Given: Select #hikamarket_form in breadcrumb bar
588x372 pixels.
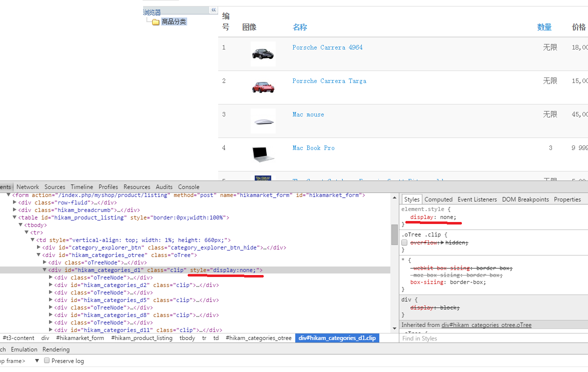Looking at the screenshot, I should click(x=80, y=338).
